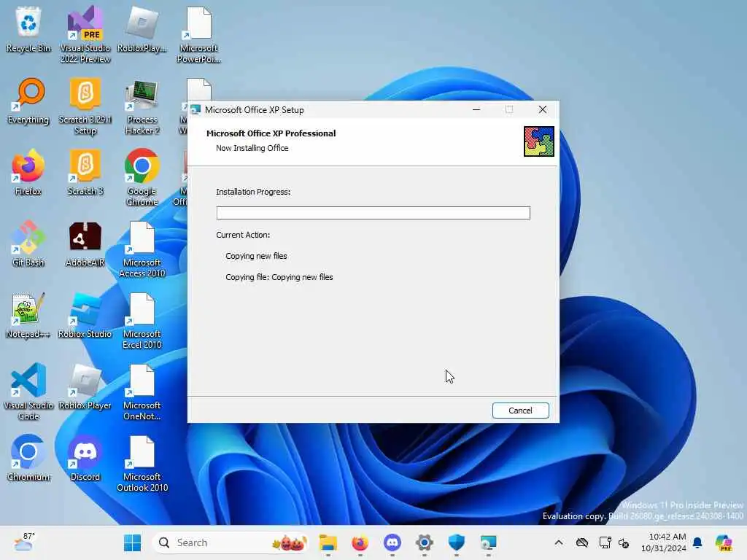
Task: Select the Chromium desktop icon
Action: (x=28, y=458)
